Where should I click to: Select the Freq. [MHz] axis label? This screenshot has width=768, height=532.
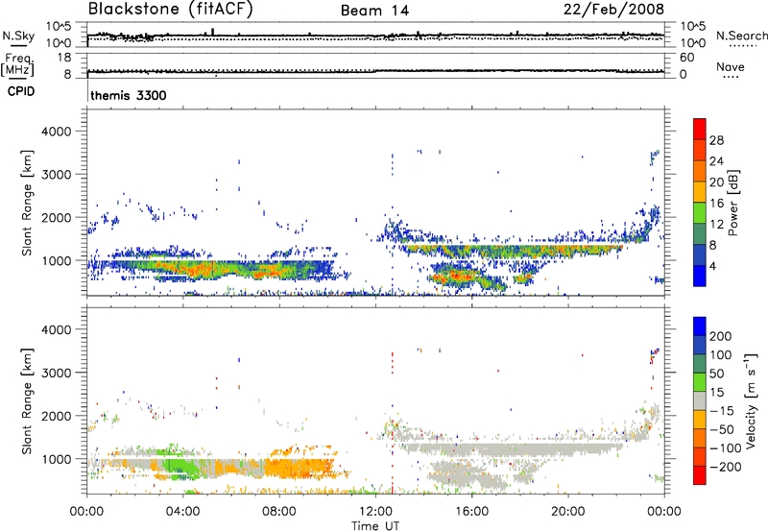click(x=17, y=64)
